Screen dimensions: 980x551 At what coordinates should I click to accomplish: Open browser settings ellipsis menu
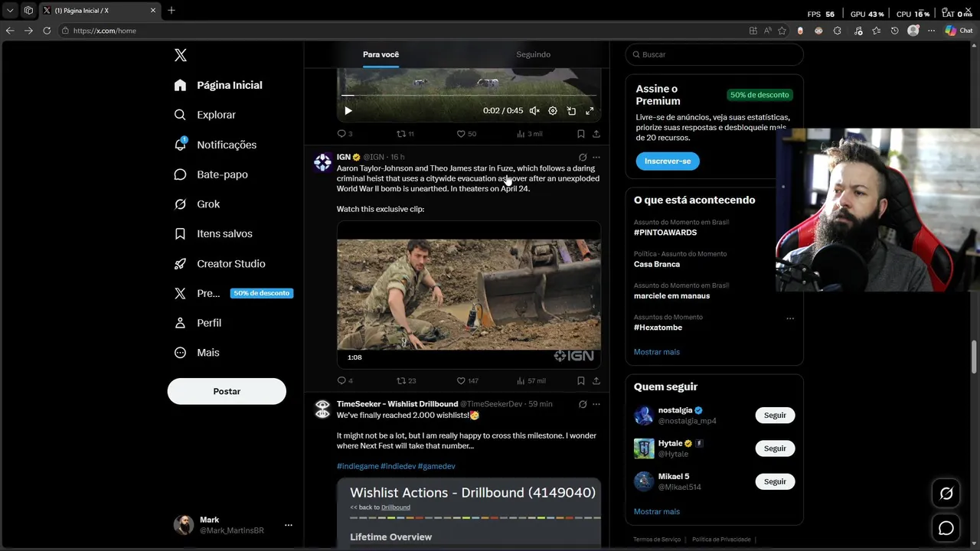pyautogui.click(x=931, y=31)
